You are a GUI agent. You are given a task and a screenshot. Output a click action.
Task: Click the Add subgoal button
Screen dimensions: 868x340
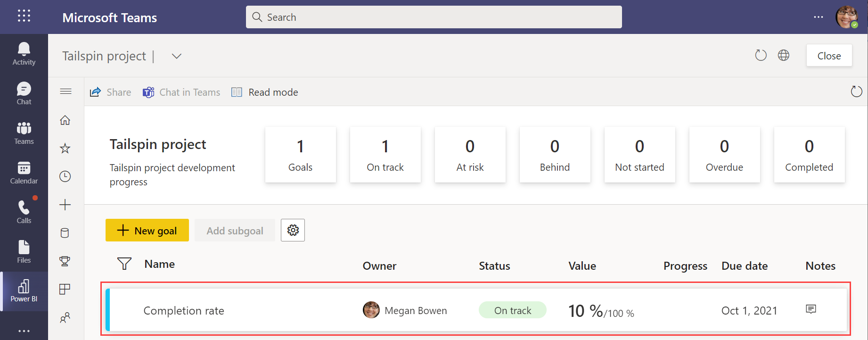point(235,230)
